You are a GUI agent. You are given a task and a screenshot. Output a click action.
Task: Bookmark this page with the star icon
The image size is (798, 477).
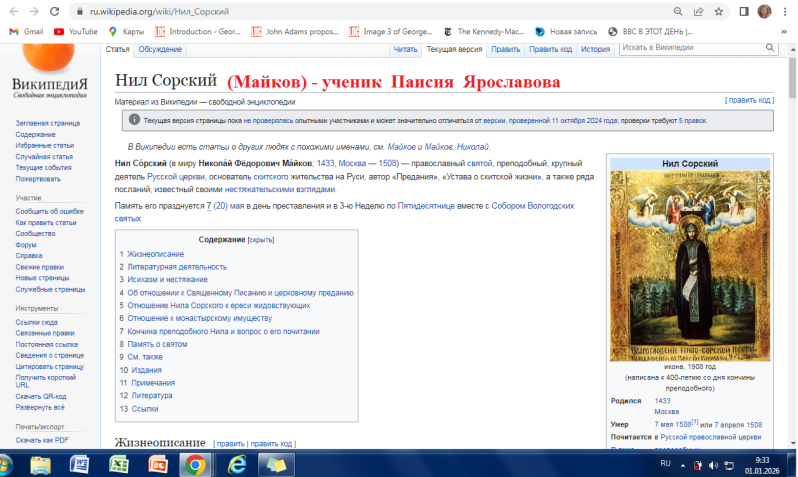coord(718,11)
